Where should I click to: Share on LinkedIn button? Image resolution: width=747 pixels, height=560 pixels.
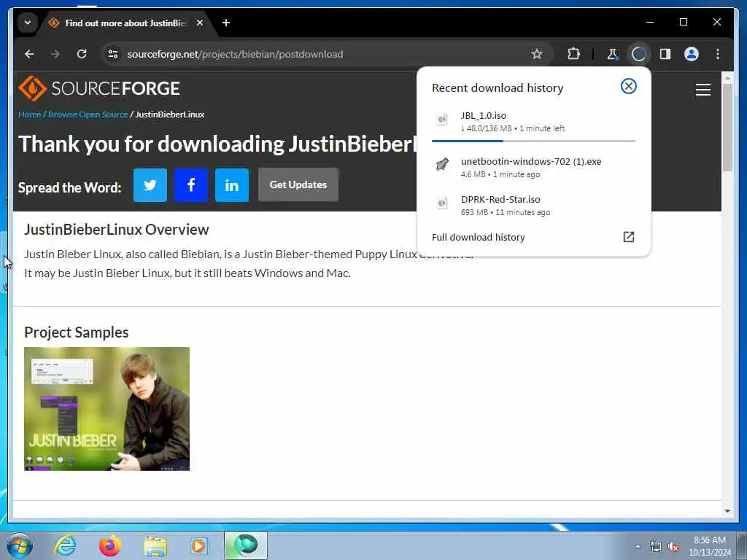[232, 184]
